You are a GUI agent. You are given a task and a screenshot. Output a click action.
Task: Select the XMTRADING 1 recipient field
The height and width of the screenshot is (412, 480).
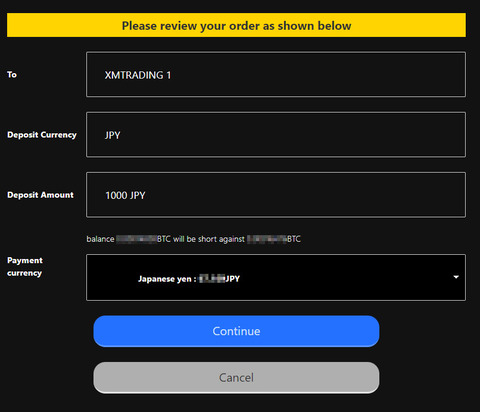276,74
